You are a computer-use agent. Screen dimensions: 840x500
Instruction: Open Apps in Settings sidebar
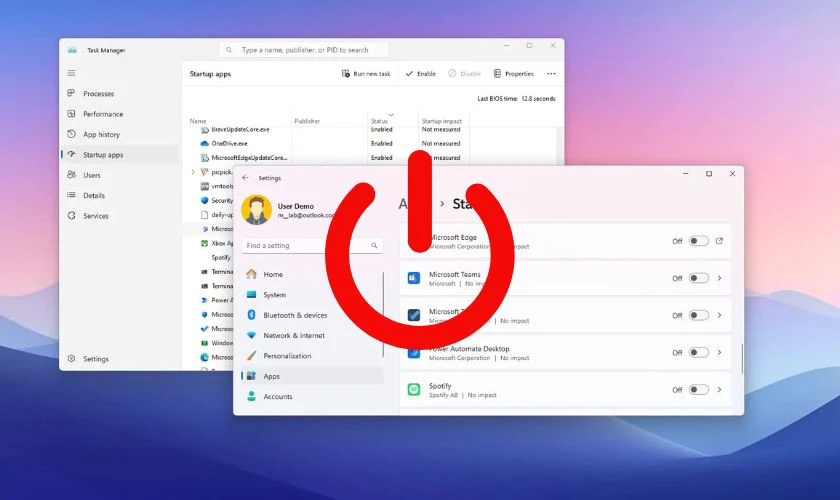313,376
